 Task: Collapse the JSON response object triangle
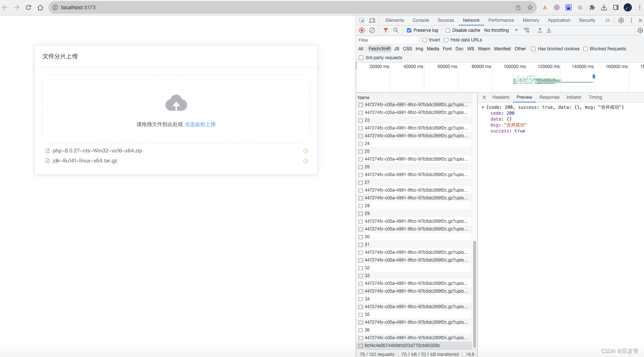click(483, 107)
